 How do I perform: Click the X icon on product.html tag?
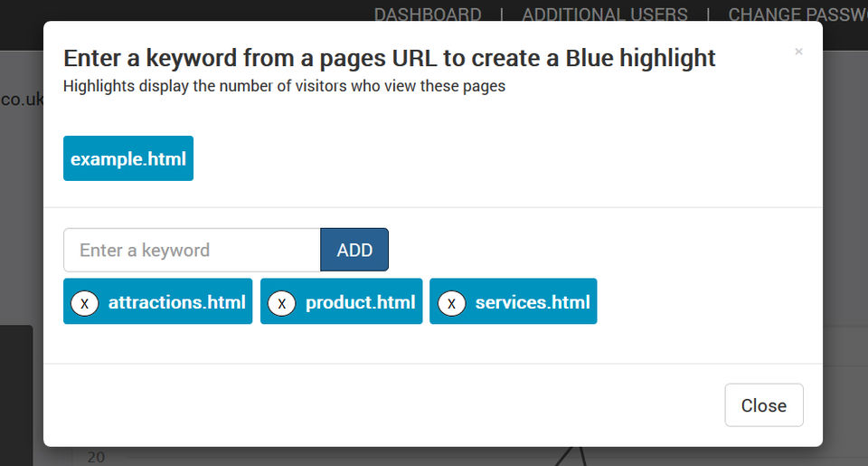click(x=282, y=303)
